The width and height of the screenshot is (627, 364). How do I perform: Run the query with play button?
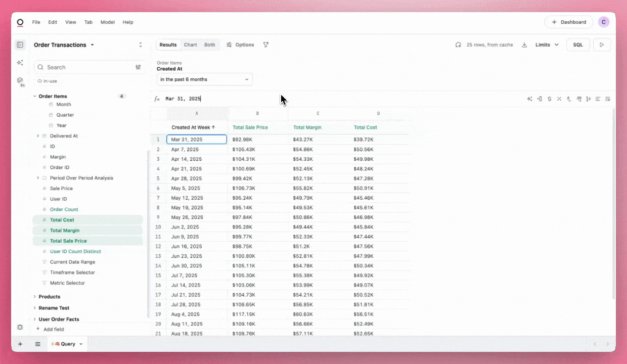[602, 45]
